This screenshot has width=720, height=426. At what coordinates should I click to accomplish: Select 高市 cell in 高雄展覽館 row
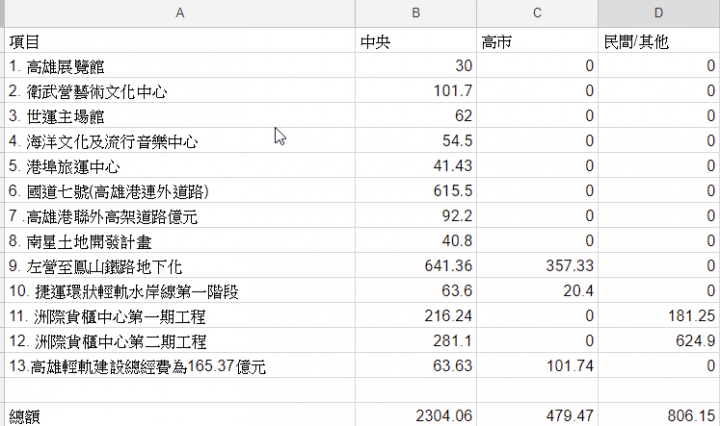[537, 66]
